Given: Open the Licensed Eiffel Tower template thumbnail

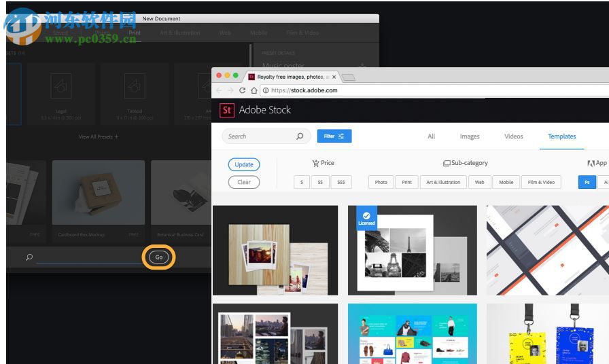Looking at the screenshot, I should pos(413,251).
